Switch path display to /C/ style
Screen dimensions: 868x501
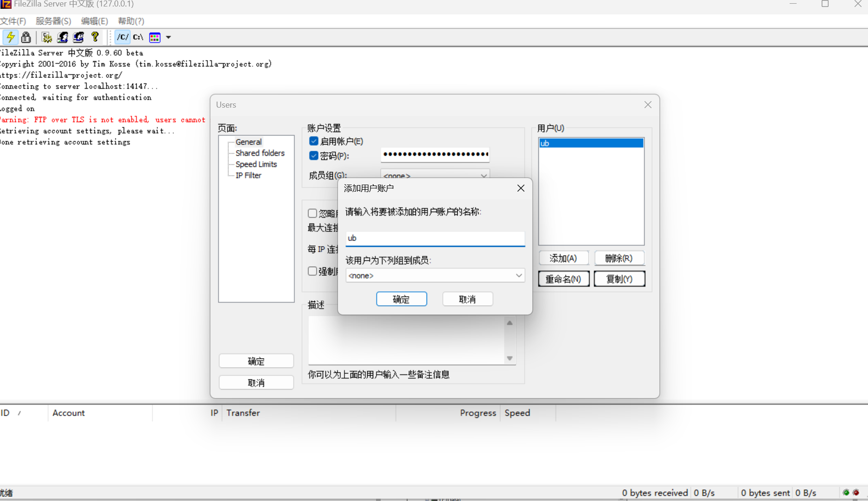click(122, 37)
